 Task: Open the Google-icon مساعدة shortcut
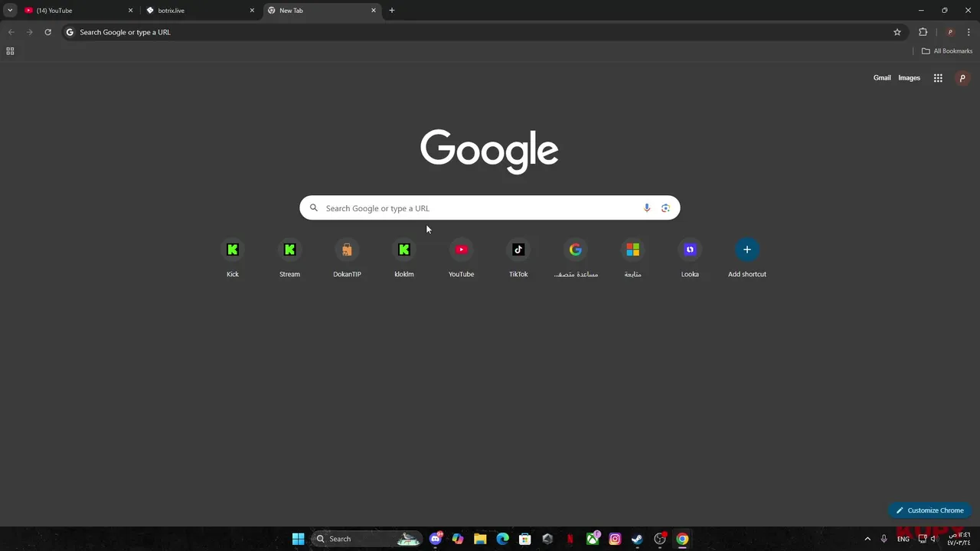(x=576, y=259)
